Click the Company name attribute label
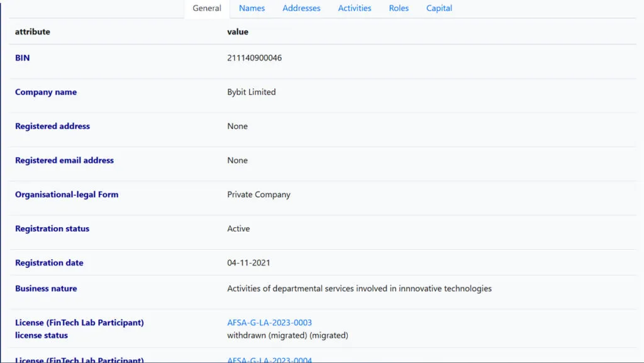This screenshot has width=644, height=363. [x=45, y=92]
